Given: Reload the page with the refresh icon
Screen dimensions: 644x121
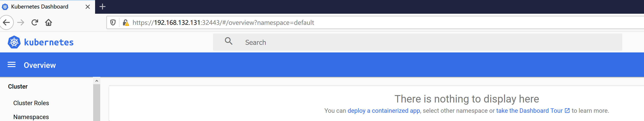Looking at the screenshot, I should pos(35,22).
